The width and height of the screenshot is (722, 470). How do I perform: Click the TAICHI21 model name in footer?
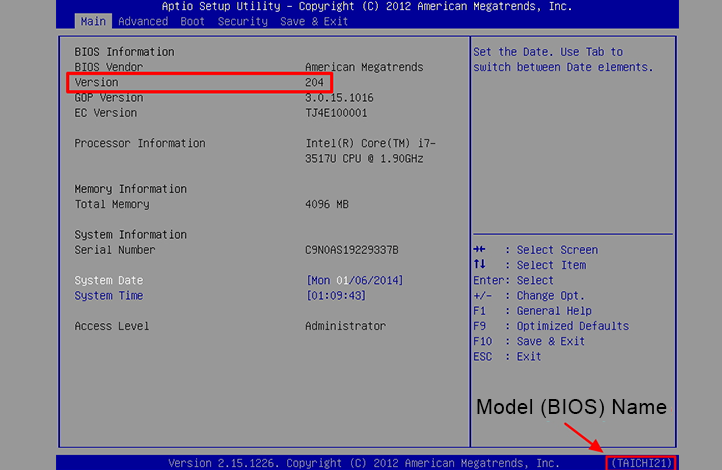click(641, 463)
